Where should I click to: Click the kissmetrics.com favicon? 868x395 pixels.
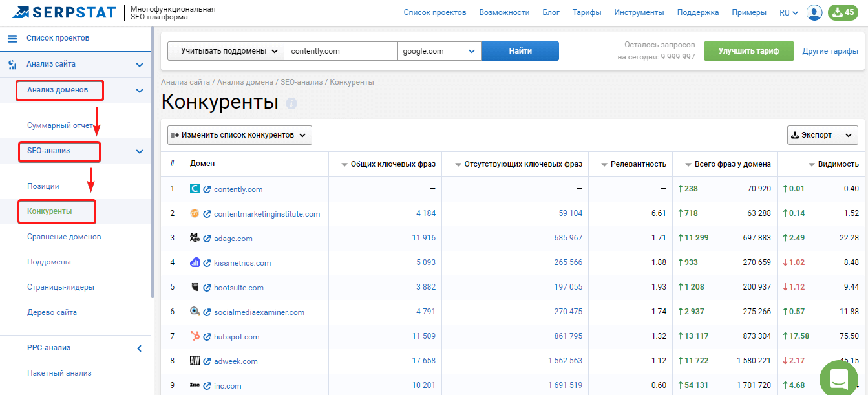195,262
